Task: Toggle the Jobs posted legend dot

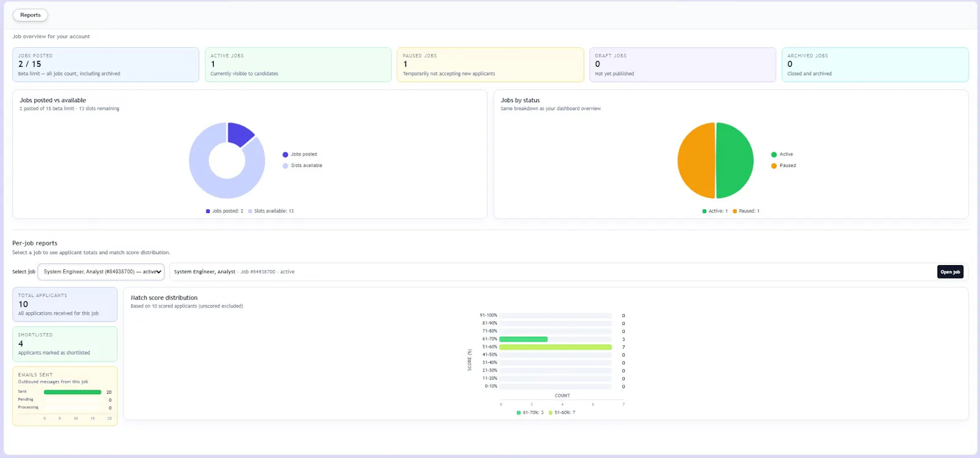Action: coord(285,154)
